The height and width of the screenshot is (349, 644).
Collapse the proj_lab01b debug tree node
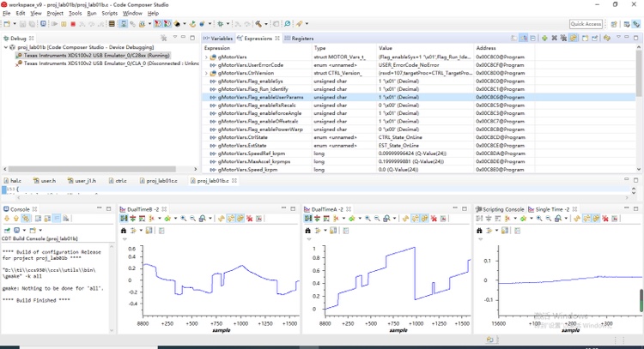pos(5,47)
